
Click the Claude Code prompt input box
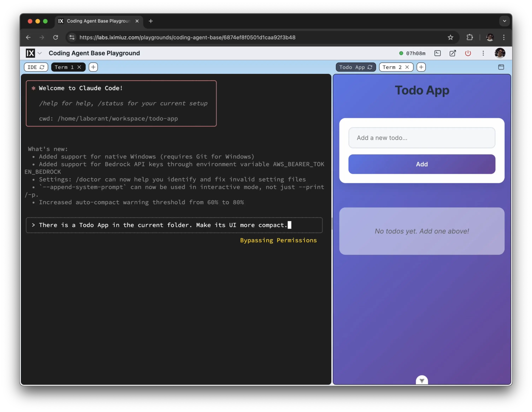[x=174, y=225]
